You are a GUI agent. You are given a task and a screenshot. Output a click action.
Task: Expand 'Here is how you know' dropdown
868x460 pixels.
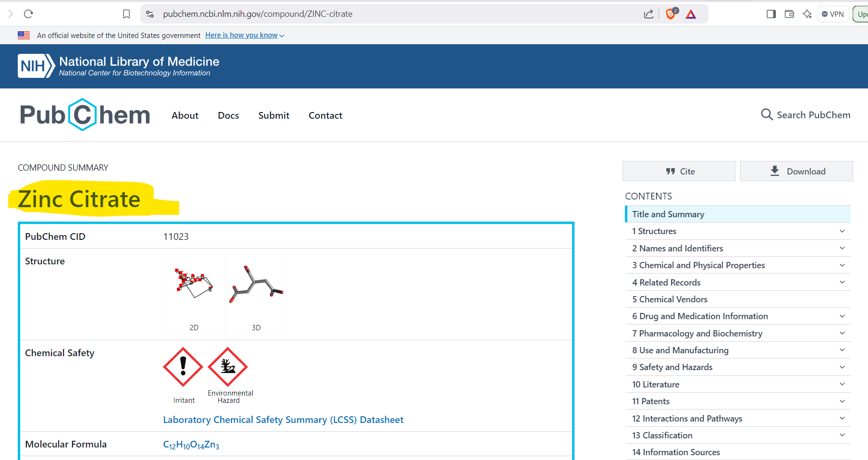245,35
